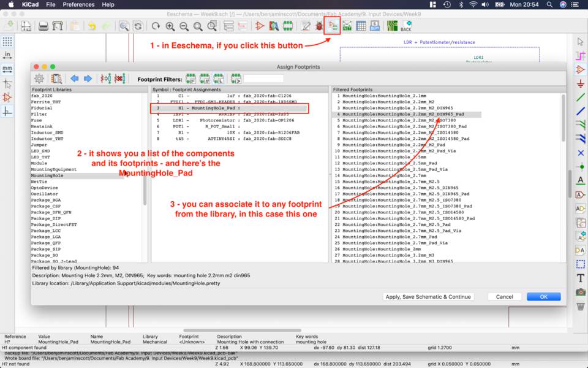The height and width of the screenshot is (368, 588).
Task: Toggle grid display on left toolbar
Action: pos(7,41)
